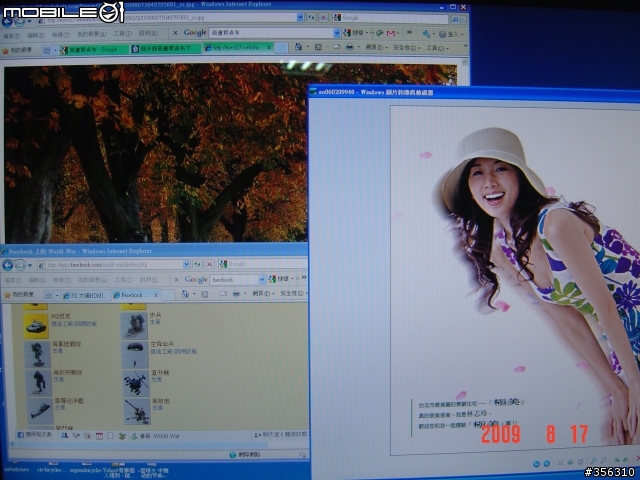Click the 榴射炮 artillery thumbnail
The height and width of the screenshot is (480, 640).
coord(137,411)
